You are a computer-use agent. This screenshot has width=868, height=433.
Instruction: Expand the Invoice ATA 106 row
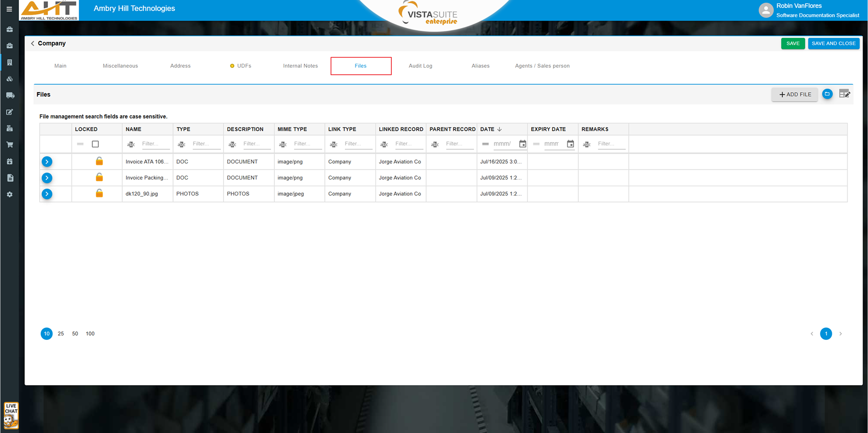pyautogui.click(x=47, y=162)
